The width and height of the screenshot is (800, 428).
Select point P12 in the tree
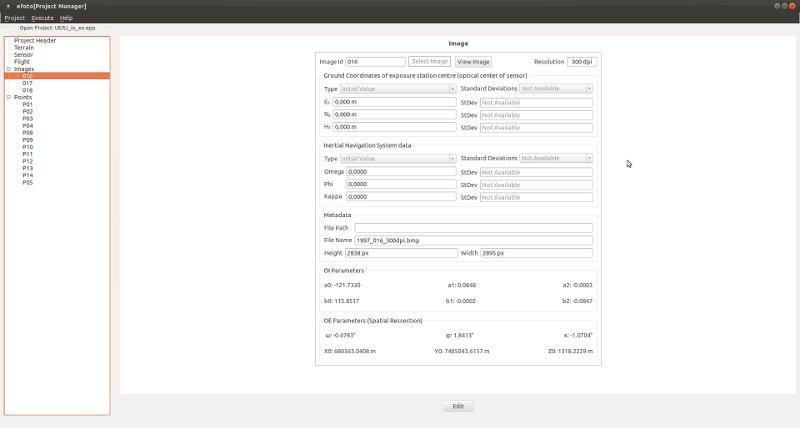click(x=28, y=161)
